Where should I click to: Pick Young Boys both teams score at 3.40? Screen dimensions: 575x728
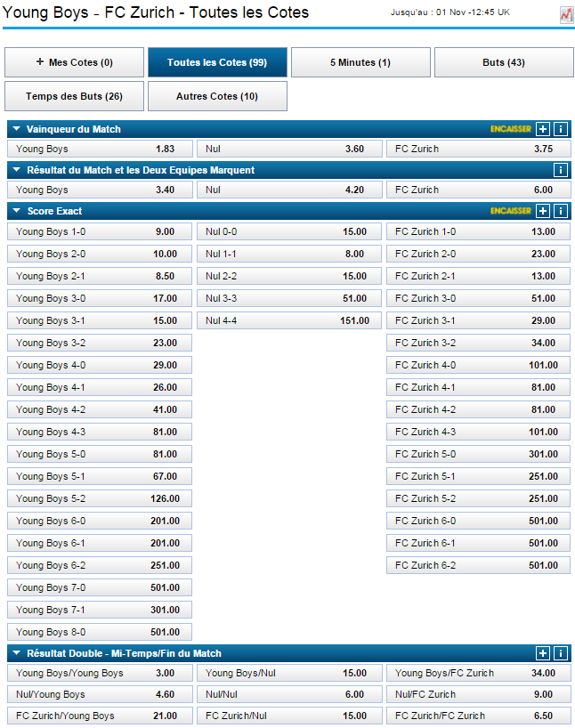tap(100, 190)
